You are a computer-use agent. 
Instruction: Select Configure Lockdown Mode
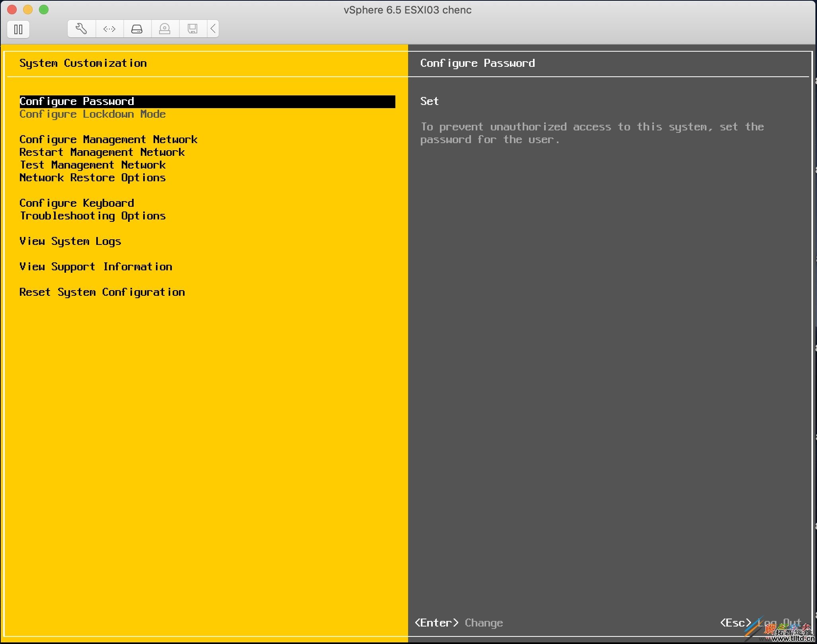[92, 114]
